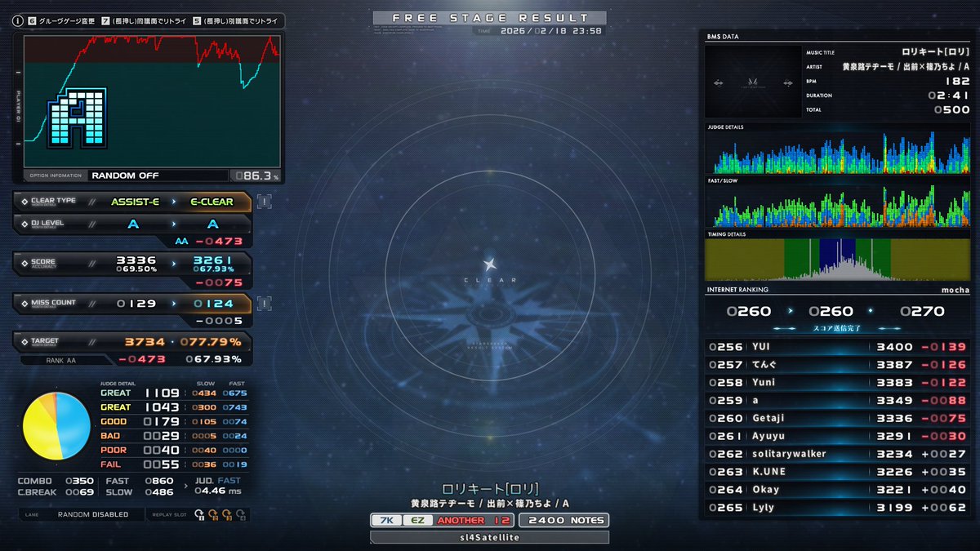This screenshot has width=980, height=551.
Task: Select replay slot 2 icon
Action: pyautogui.click(x=213, y=514)
